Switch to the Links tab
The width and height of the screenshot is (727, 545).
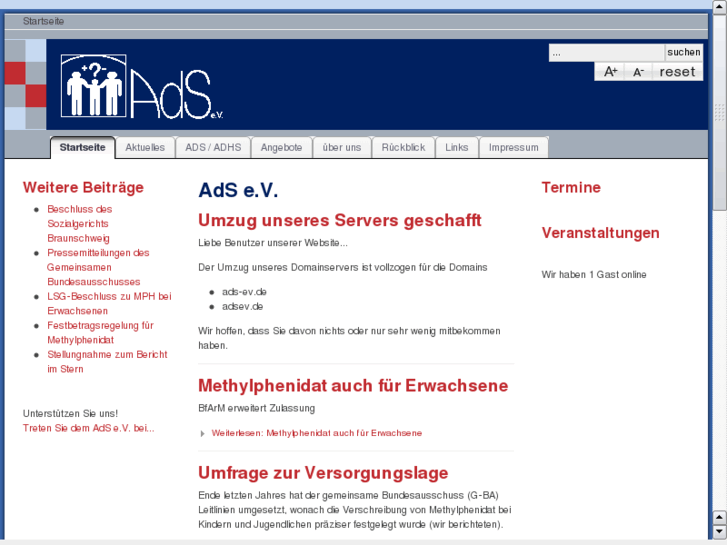(457, 147)
